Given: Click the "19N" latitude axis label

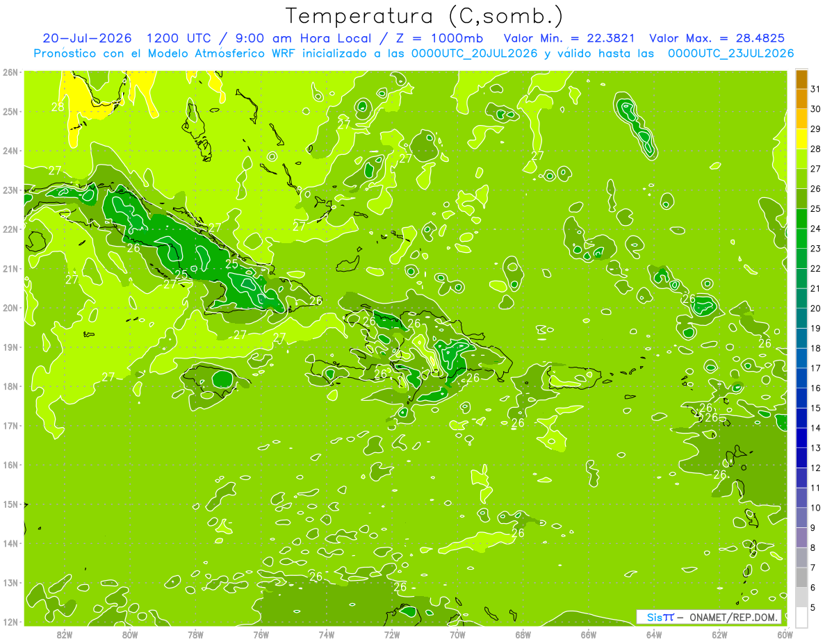Looking at the screenshot, I should click(x=10, y=347).
